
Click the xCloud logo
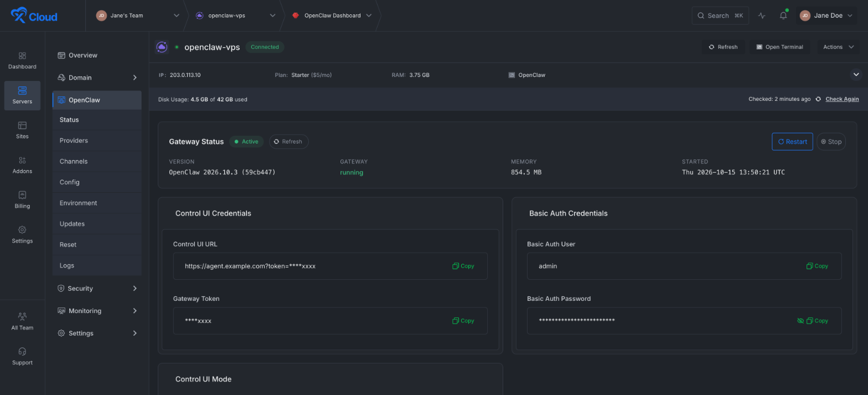click(x=34, y=16)
